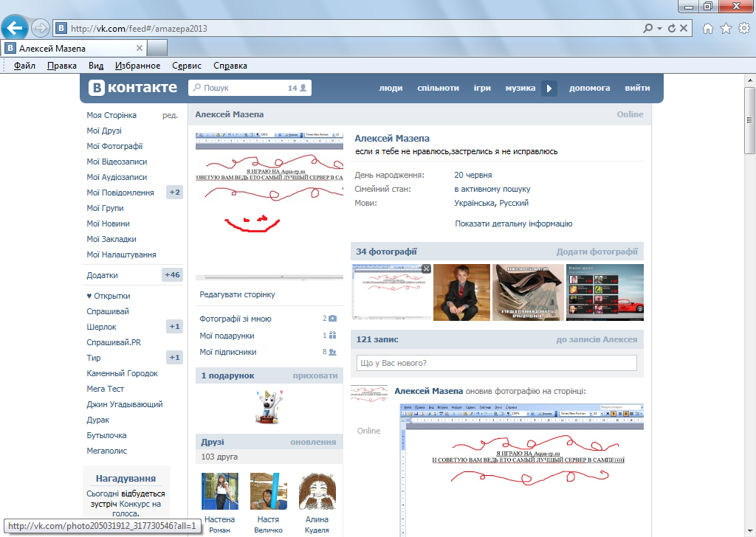The width and height of the screenshot is (756, 537).
Task: Click приховати to hide gifts
Action: pos(315,375)
